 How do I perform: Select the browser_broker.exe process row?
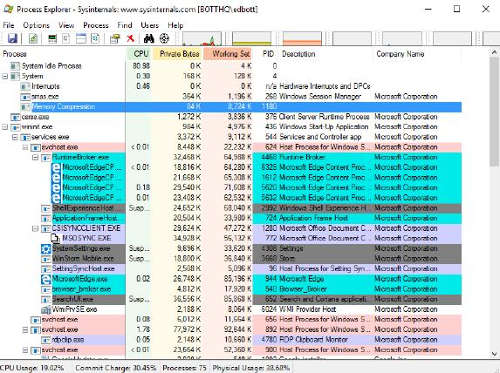pyautogui.click(x=231, y=289)
